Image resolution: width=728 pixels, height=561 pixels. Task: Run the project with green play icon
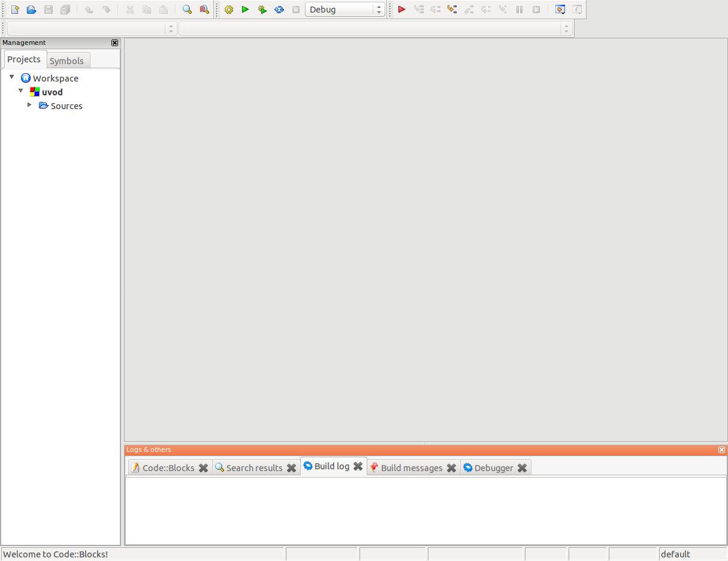pyautogui.click(x=245, y=10)
